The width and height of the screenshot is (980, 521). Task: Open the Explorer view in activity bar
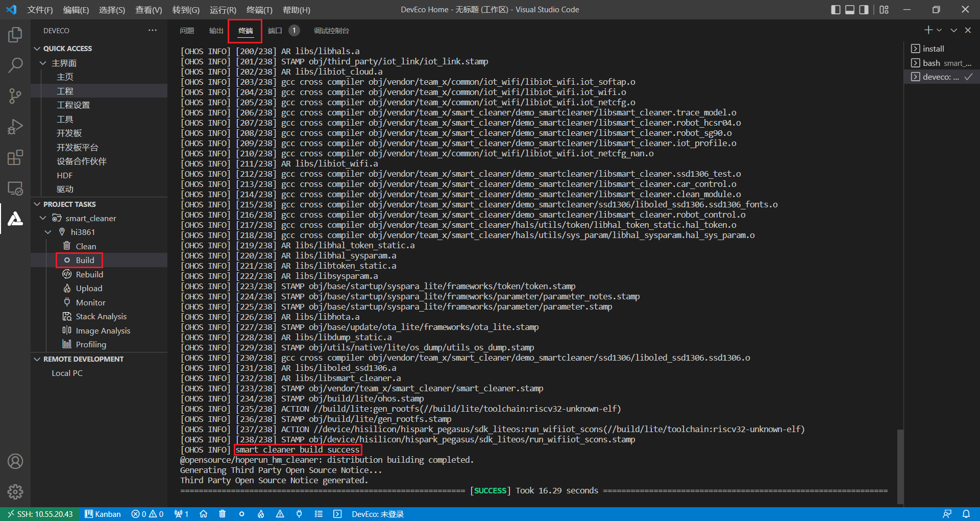point(15,34)
